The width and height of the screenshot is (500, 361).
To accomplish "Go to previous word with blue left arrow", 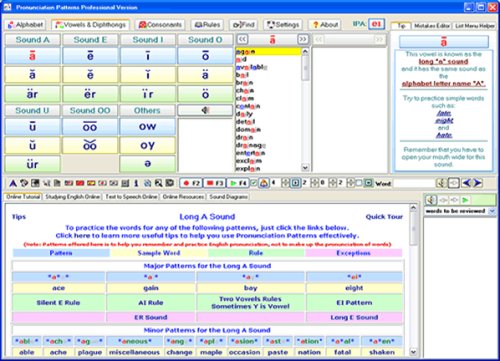I will (x=467, y=183).
